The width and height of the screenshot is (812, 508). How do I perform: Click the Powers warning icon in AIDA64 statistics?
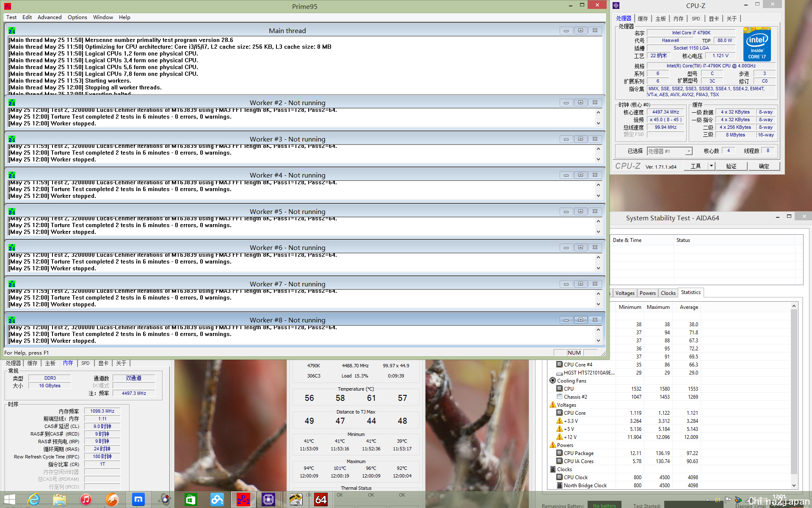553,445
